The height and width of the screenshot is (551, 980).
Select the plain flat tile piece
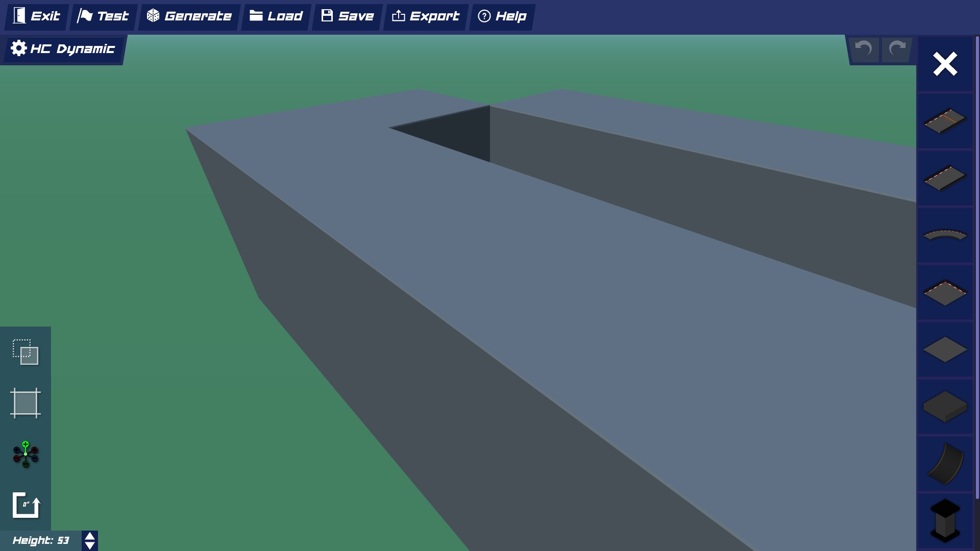[945, 350]
